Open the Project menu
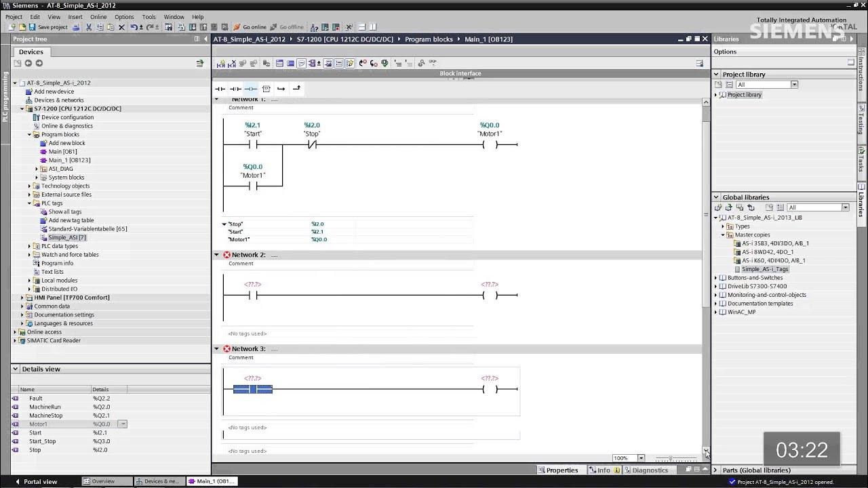868x488 pixels. pos(14,17)
